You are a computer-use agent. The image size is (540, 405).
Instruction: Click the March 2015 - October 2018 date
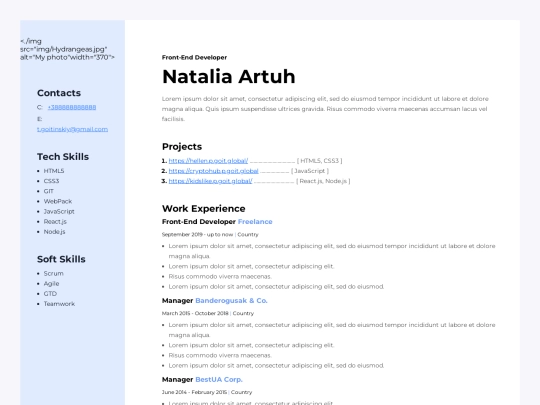point(195,313)
